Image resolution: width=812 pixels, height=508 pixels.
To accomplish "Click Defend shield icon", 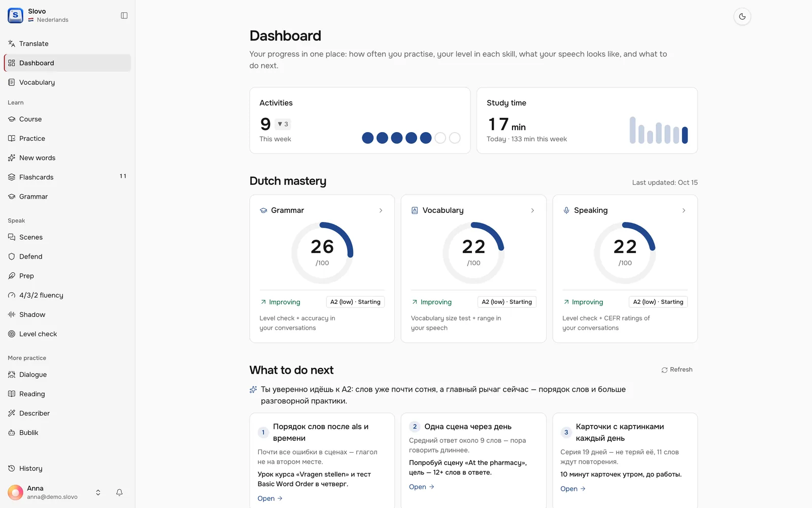I will point(12,256).
